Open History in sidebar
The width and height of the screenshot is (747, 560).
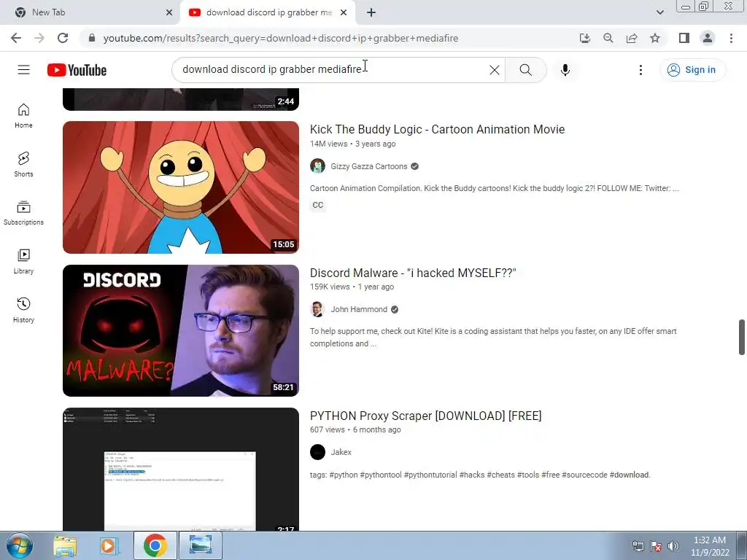point(23,310)
